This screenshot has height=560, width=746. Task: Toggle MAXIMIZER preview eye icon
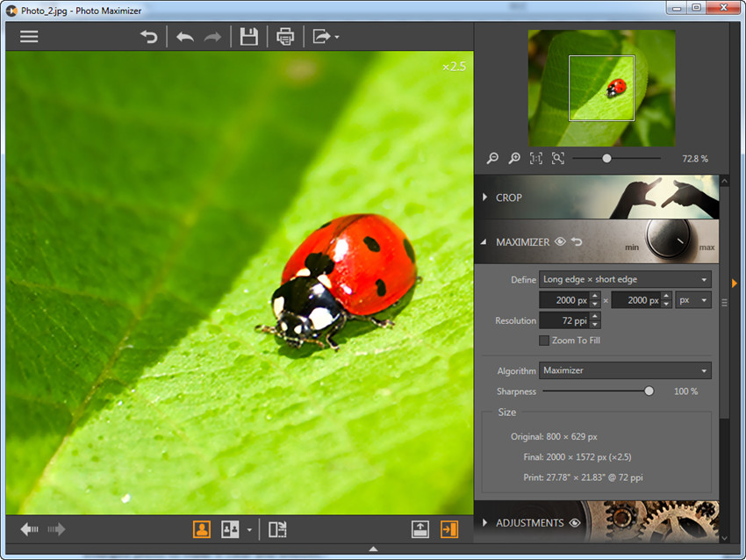coord(561,241)
